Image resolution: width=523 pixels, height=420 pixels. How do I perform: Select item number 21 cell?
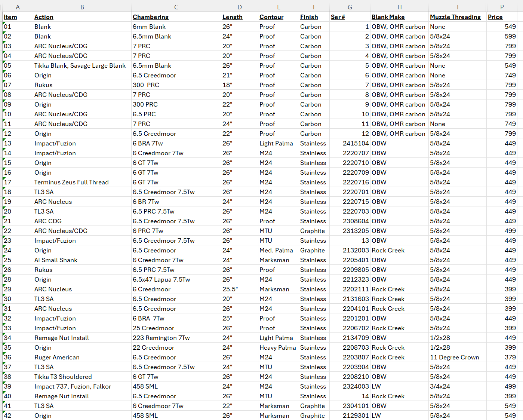point(18,221)
